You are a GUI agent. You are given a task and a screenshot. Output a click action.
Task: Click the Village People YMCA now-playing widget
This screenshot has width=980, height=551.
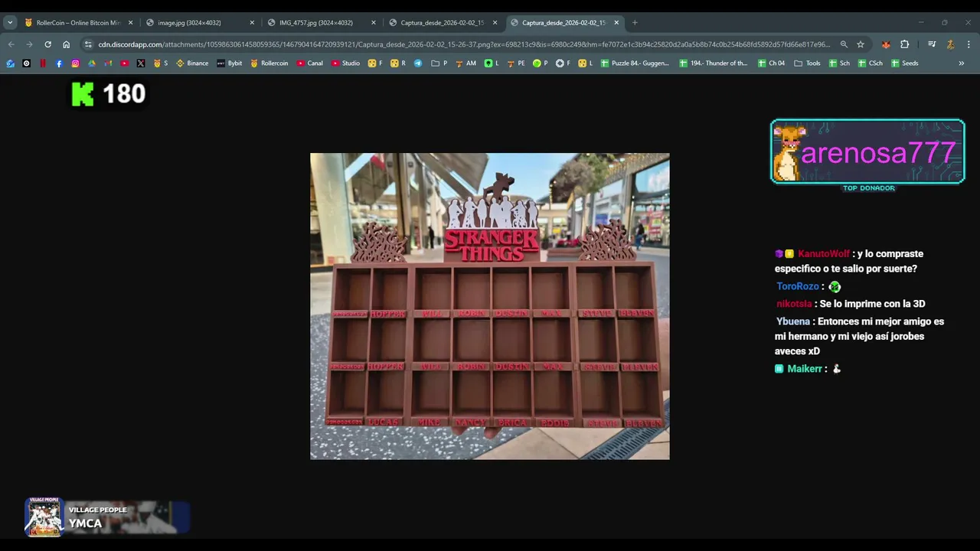pos(107,517)
